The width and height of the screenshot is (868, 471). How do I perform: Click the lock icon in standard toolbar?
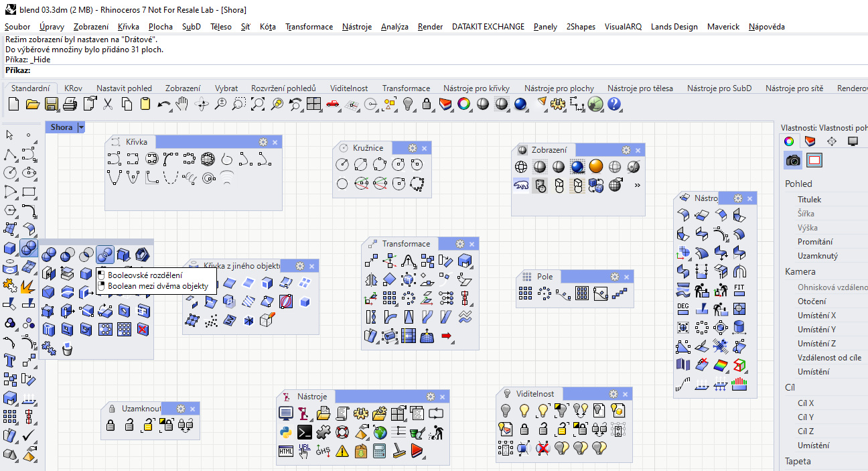pos(427,104)
